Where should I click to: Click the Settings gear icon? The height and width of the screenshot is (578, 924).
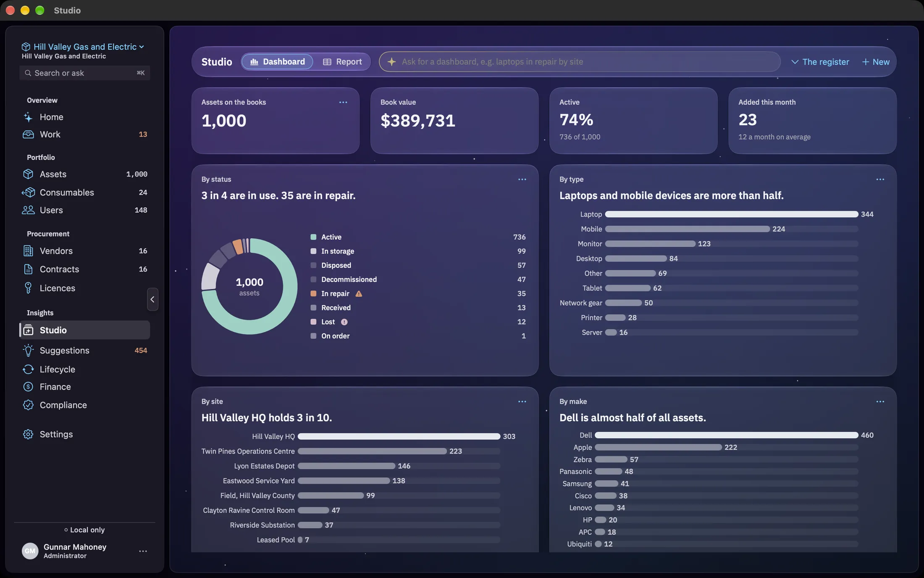click(28, 434)
